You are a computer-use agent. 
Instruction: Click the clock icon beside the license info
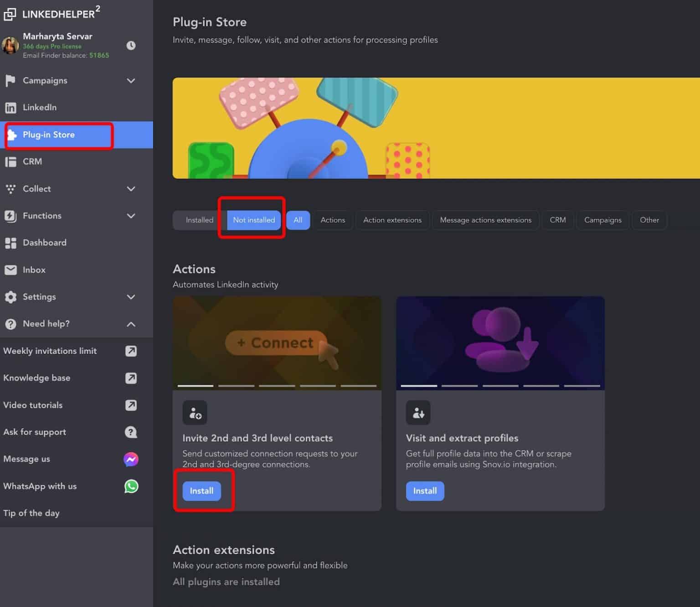131,46
